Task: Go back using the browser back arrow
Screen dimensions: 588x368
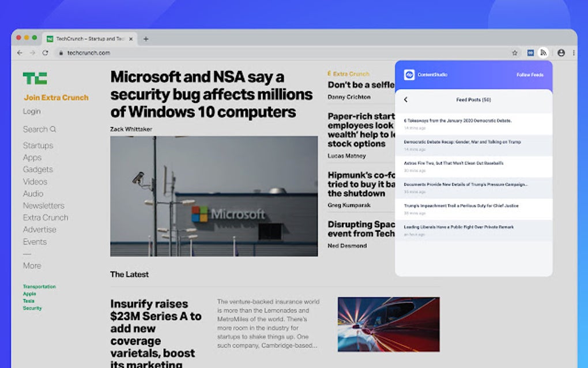Action: coord(20,53)
